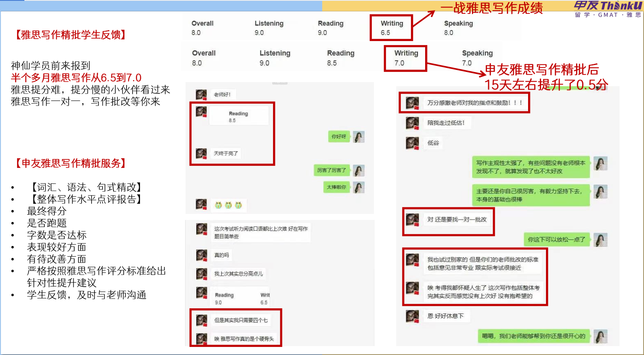Open the Reading 9.0 Writ 6.5 score image
The height and width of the screenshot is (355, 644).
click(241, 298)
